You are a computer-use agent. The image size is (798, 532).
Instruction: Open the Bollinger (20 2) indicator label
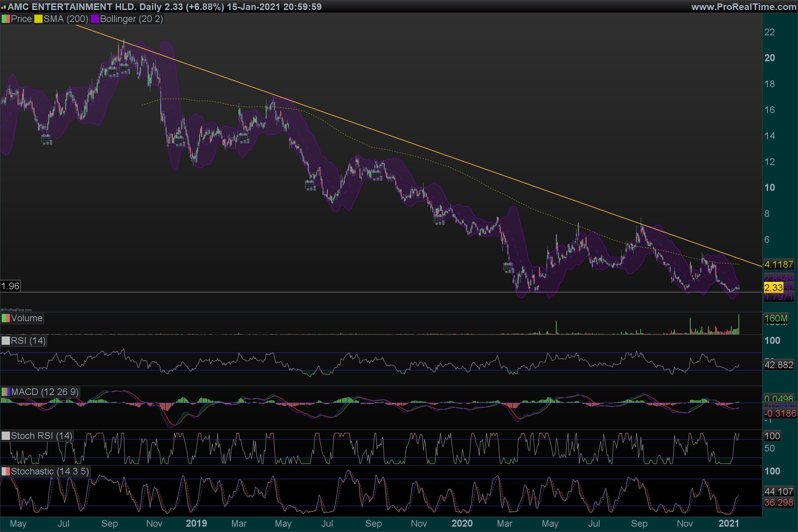[x=131, y=19]
